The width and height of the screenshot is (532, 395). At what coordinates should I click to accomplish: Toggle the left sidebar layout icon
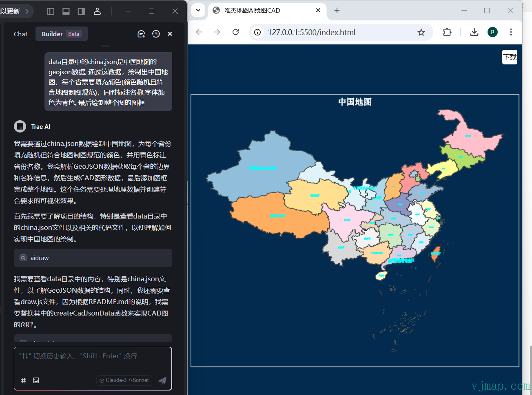pyautogui.click(x=51, y=11)
